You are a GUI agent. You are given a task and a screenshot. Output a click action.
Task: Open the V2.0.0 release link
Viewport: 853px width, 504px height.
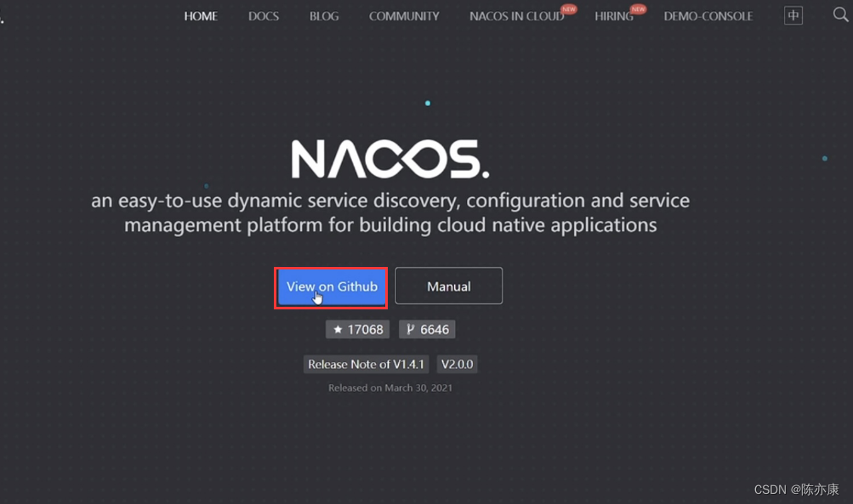[x=457, y=365]
